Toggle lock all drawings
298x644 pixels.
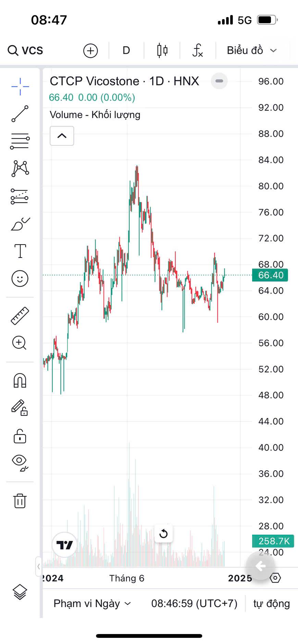20,436
